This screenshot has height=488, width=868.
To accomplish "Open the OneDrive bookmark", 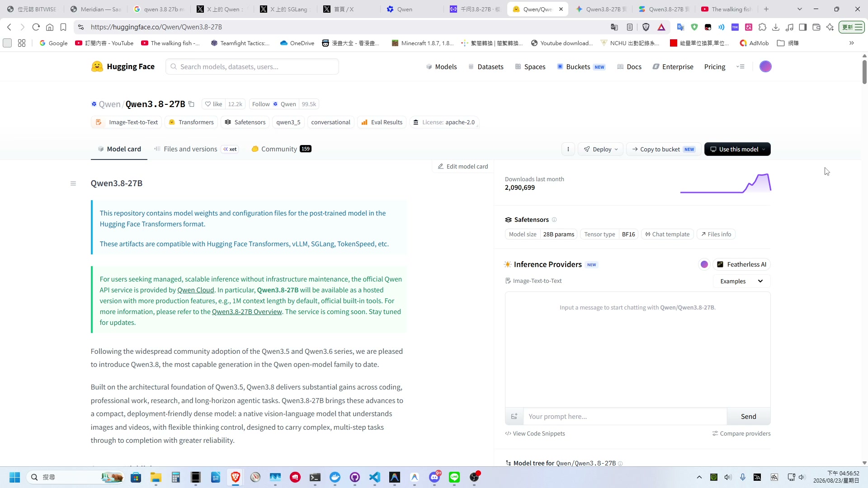I will coord(297,43).
